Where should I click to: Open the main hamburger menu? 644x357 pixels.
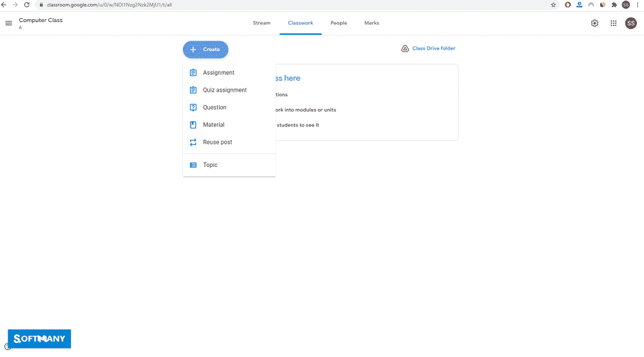point(8,23)
